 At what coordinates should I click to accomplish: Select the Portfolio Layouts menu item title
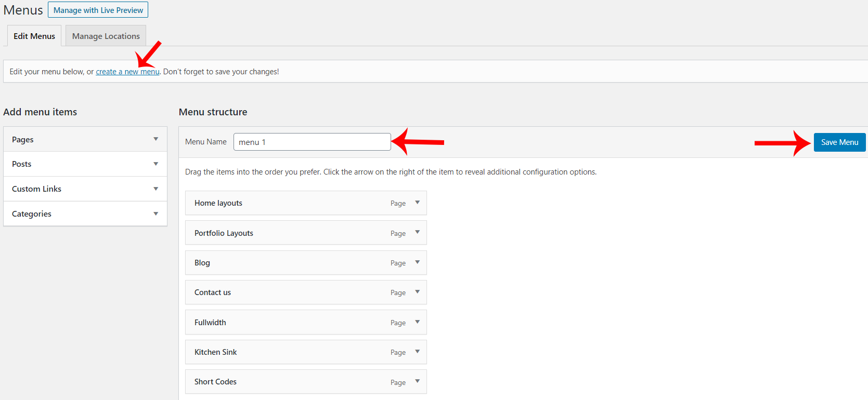[x=224, y=233]
